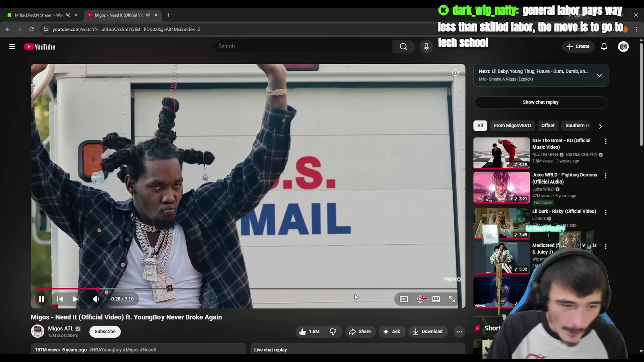Open options for Medicated video
The image size is (644, 362).
(x=606, y=246)
